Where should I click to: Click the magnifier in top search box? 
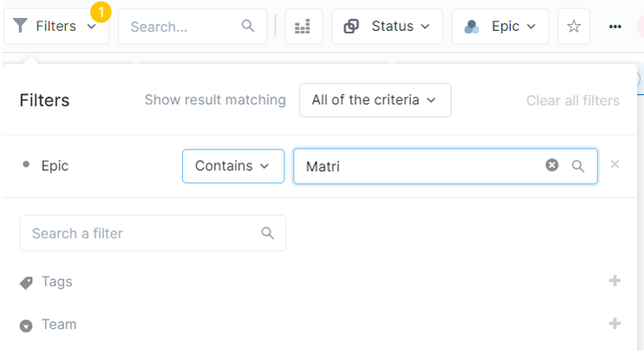(x=249, y=26)
